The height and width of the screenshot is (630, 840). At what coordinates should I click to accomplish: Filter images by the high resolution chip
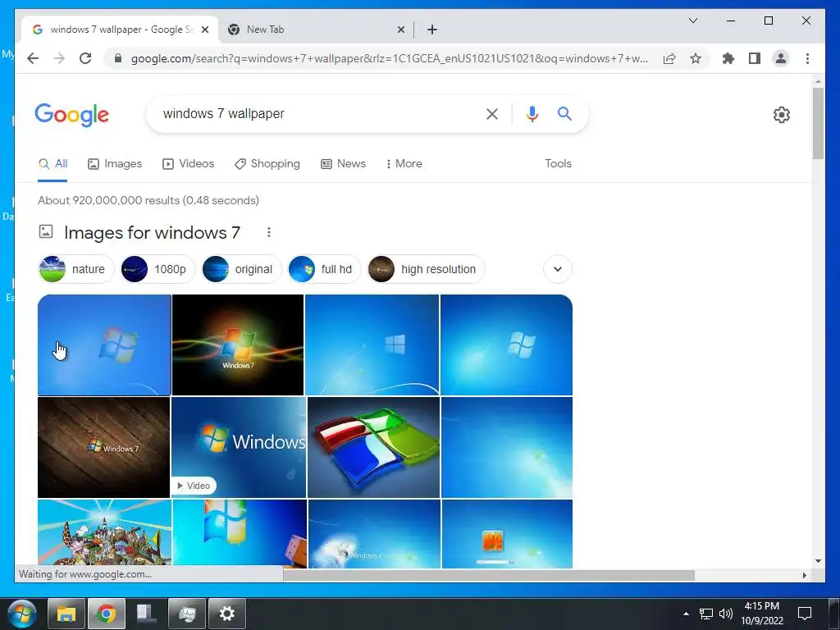[426, 269]
